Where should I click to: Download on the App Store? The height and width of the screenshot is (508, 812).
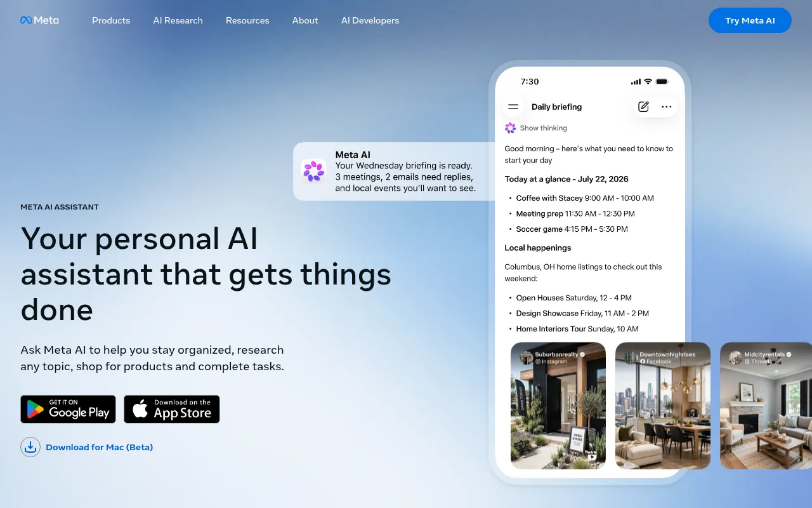[x=172, y=409]
